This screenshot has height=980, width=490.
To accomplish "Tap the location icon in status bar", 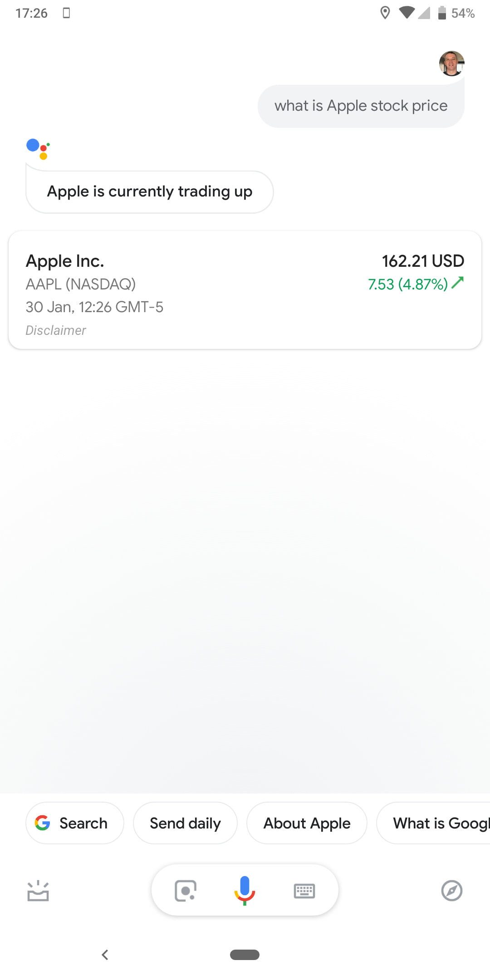I will 385,13.
